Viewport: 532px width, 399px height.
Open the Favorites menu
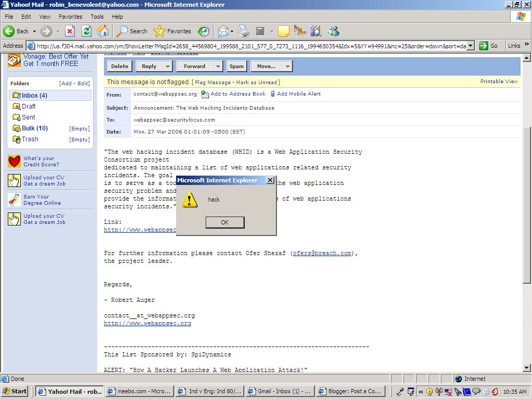(71, 17)
